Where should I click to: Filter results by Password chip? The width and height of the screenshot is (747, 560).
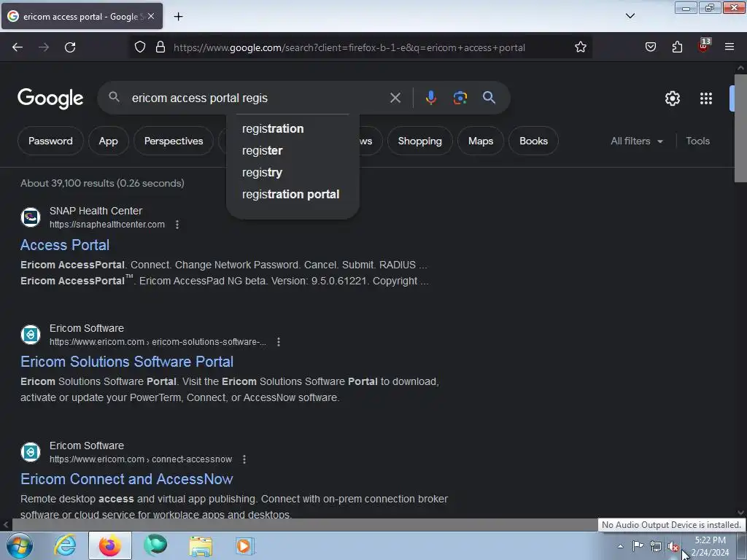point(50,141)
